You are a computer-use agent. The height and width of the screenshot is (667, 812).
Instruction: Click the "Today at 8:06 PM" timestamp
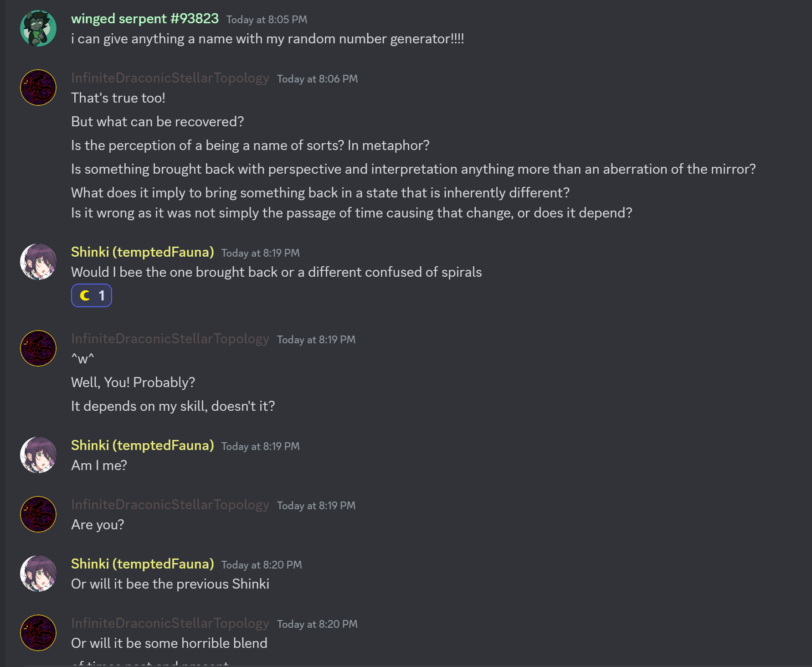(x=317, y=79)
